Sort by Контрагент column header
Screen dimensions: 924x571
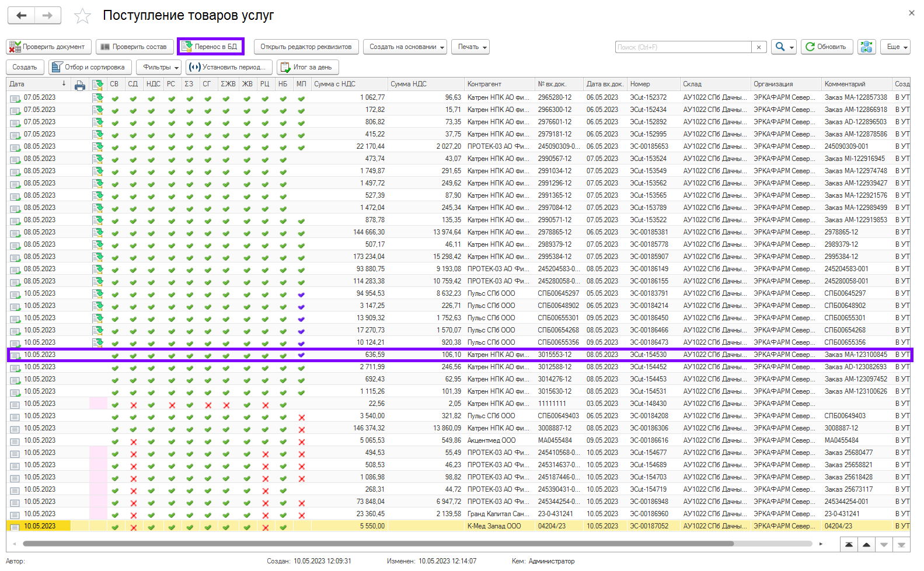484,84
